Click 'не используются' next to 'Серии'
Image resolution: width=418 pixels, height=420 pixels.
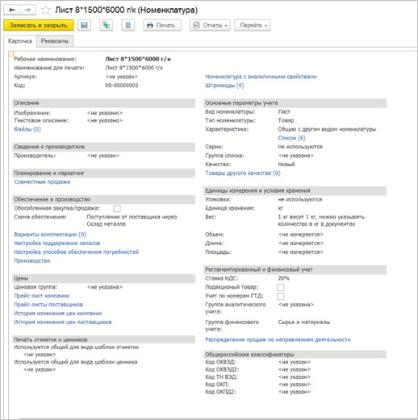pos(300,147)
